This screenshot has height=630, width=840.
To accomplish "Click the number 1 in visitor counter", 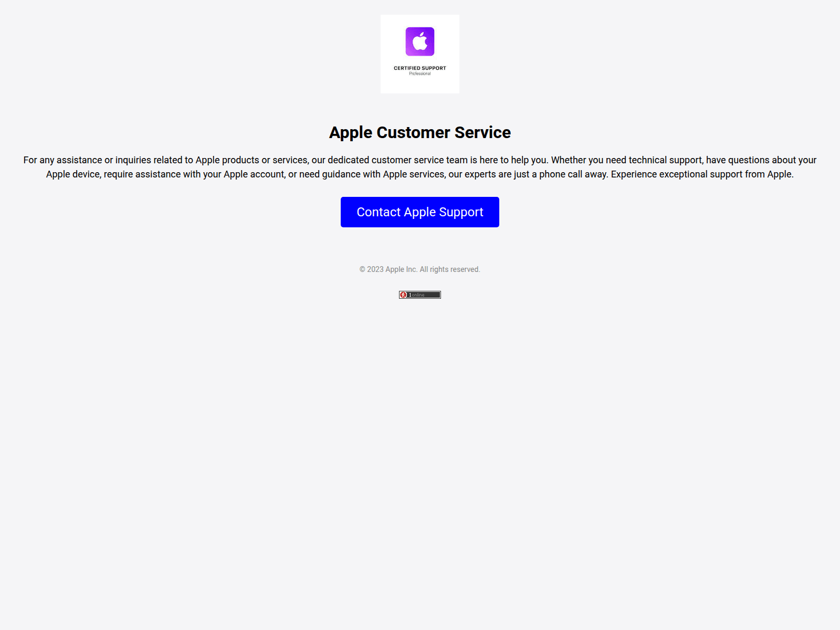I will (x=410, y=295).
